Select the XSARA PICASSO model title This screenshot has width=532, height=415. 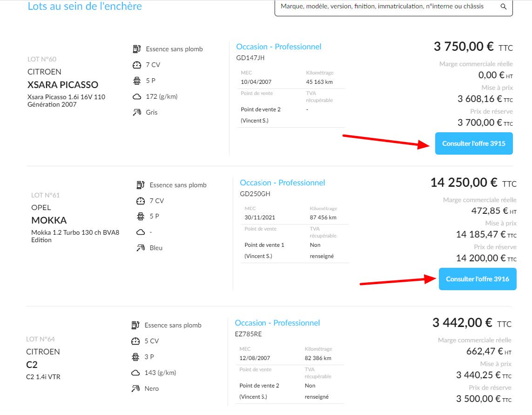[63, 85]
